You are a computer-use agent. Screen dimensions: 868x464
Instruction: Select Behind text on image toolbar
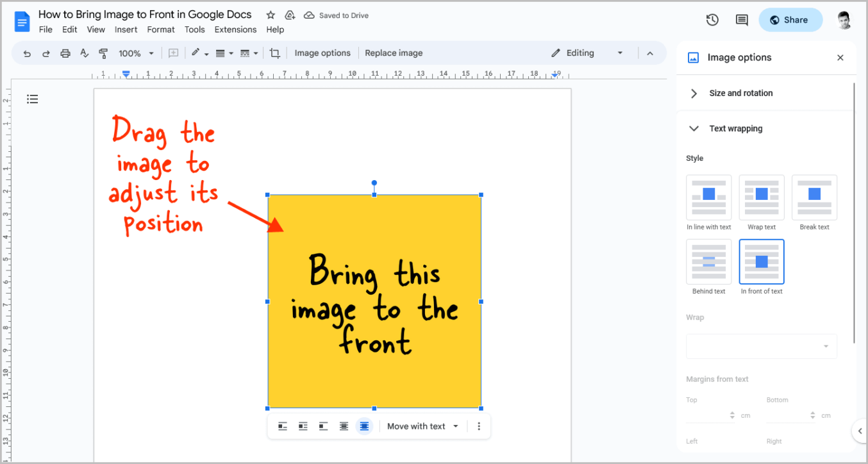click(344, 426)
